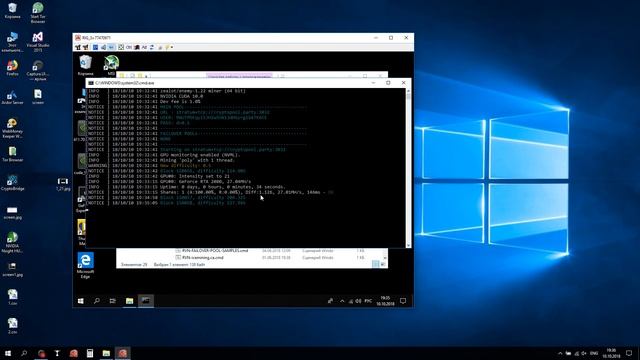
Task: Click the search icon in the remote desktop taskbar
Action: click(x=97, y=301)
